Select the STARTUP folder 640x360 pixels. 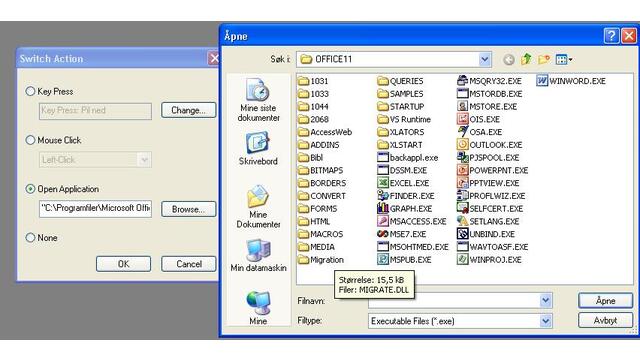[x=401, y=107]
